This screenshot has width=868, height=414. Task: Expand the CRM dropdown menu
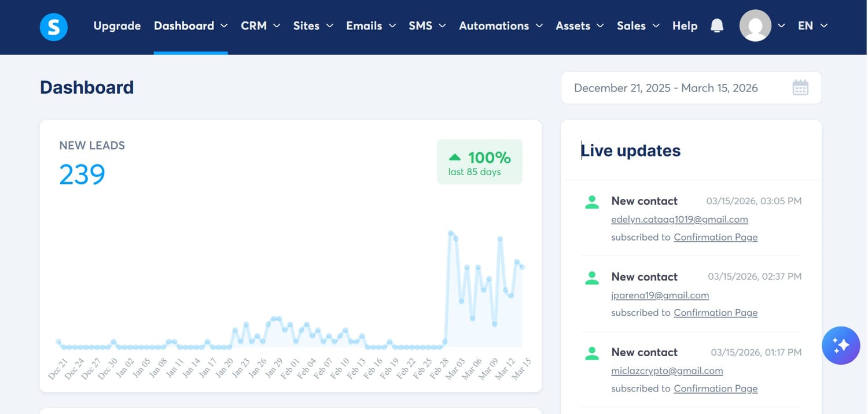260,26
